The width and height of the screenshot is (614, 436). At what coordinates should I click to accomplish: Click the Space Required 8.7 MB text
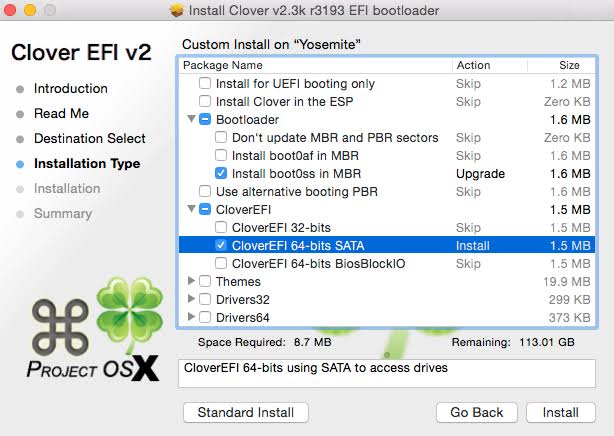pos(264,342)
